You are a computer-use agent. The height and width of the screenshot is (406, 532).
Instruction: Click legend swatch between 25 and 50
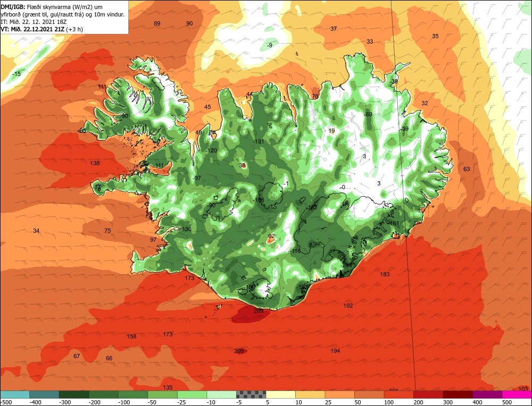tap(339, 394)
